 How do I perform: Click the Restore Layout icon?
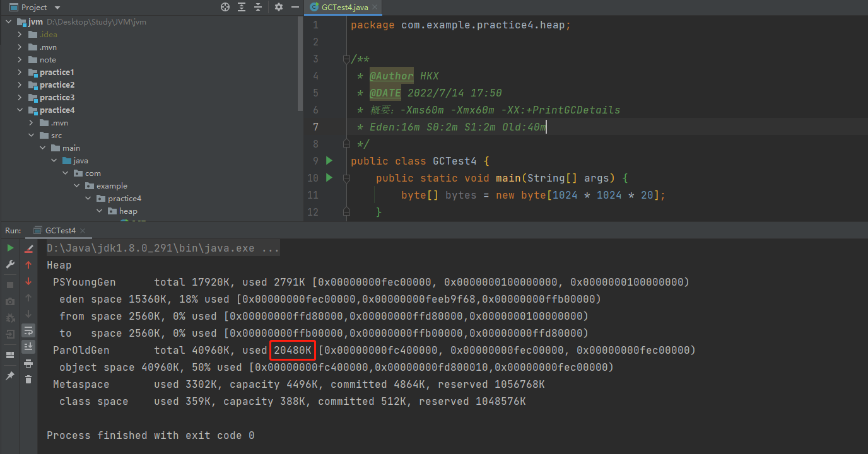click(10, 355)
